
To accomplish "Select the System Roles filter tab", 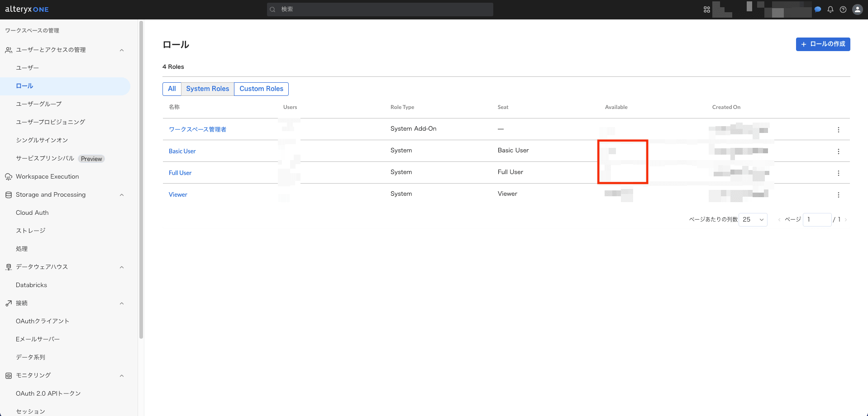I will click(208, 89).
